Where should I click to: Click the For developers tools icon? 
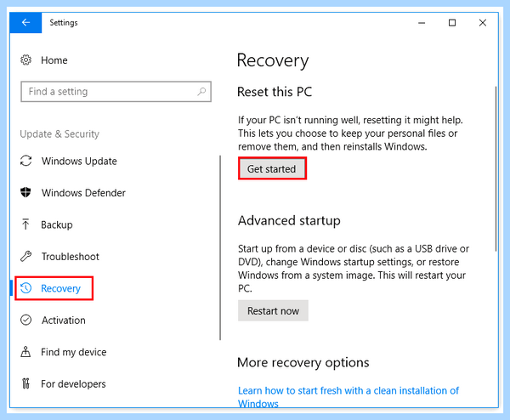coord(26,384)
